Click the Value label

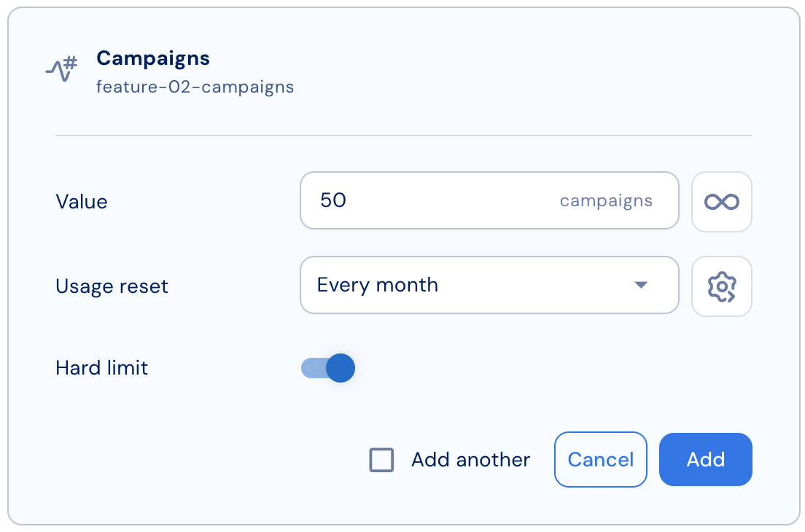[x=82, y=202]
